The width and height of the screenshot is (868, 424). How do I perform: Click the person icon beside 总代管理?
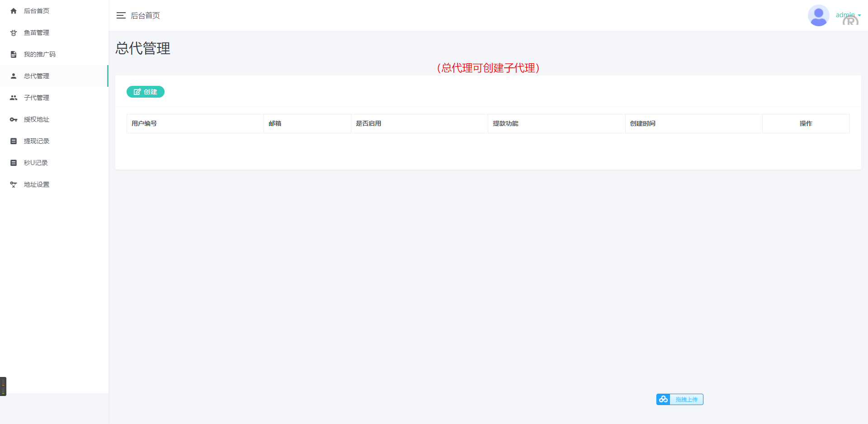click(14, 76)
